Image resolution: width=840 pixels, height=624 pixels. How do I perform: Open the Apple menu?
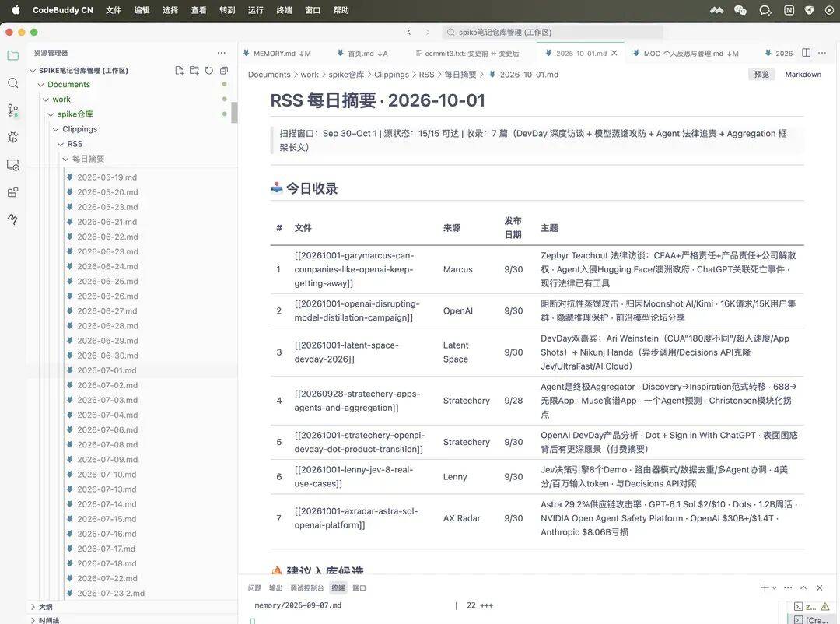16,10
